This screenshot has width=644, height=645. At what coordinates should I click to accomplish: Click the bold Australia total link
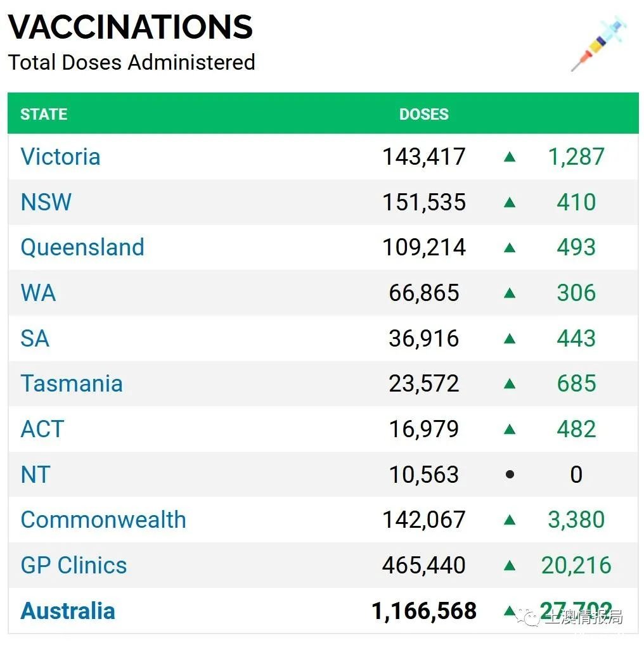(68, 610)
